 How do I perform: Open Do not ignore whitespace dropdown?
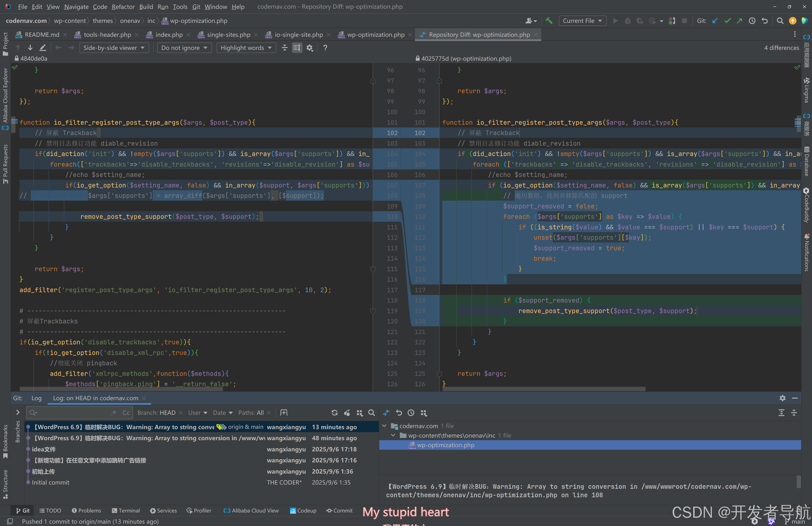(184, 48)
